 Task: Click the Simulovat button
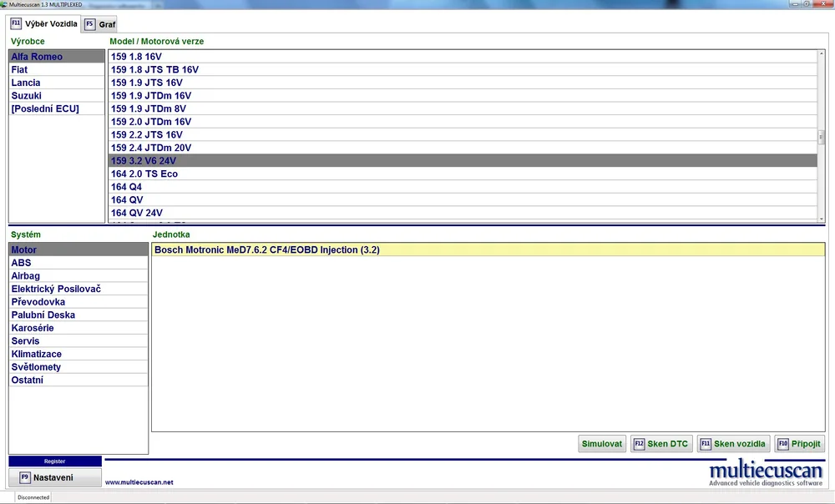(602, 444)
